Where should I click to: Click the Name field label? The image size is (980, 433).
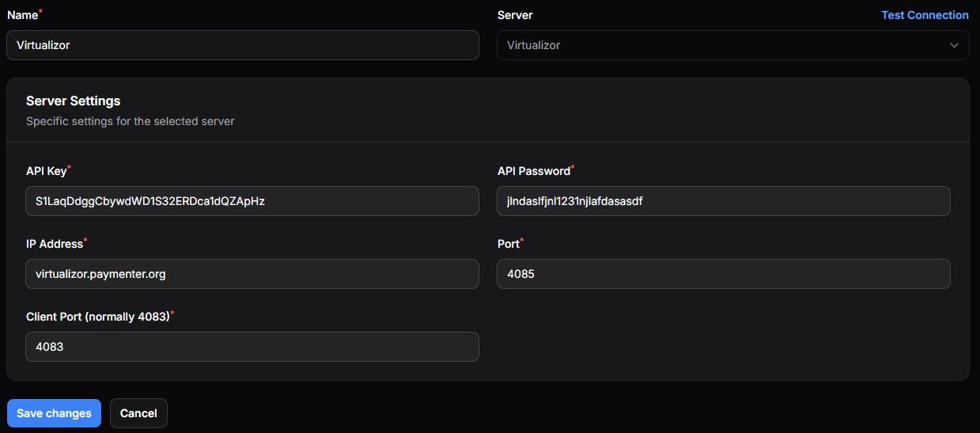click(x=22, y=15)
